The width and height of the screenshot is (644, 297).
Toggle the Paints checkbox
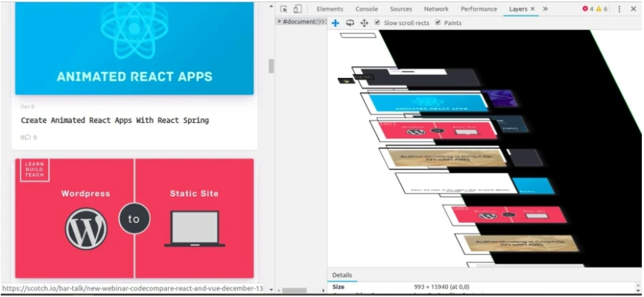[438, 23]
